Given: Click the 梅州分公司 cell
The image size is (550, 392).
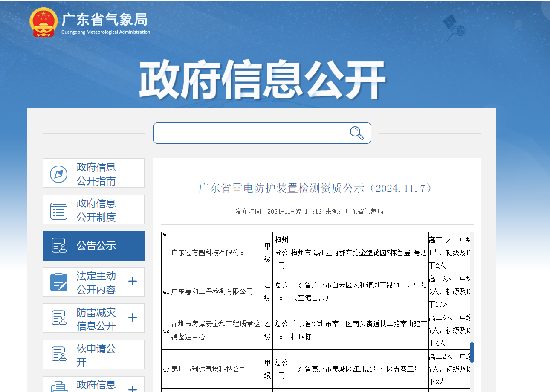Looking at the screenshot, I should [x=281, y=253].
